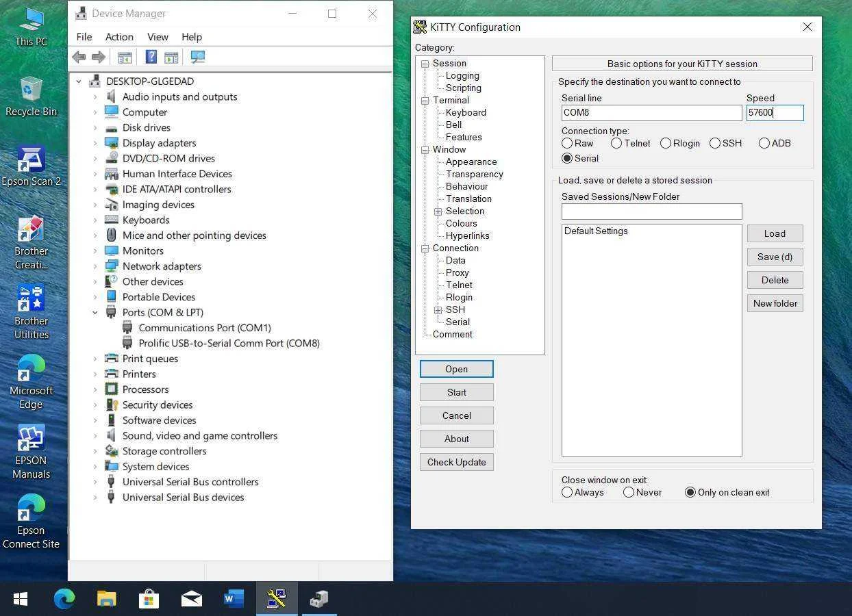
Task: Select Epson Scan 2 desktop shortcut
Action: pos(31,166)
